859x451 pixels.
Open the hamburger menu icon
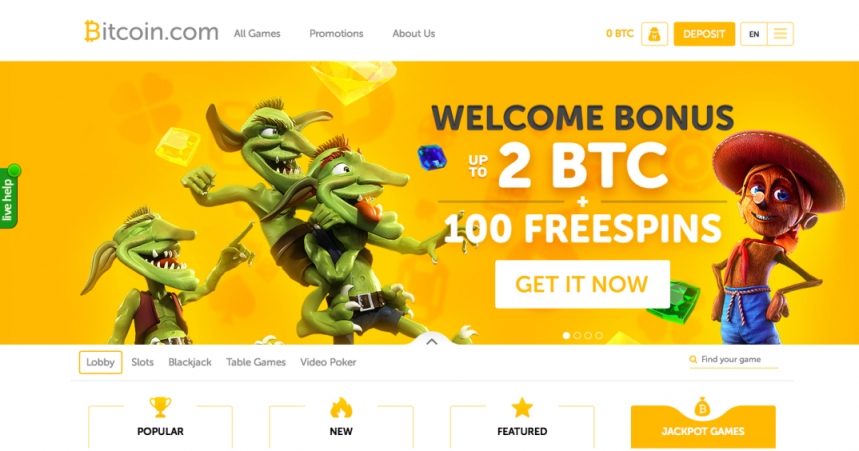(x=780, y=34)
